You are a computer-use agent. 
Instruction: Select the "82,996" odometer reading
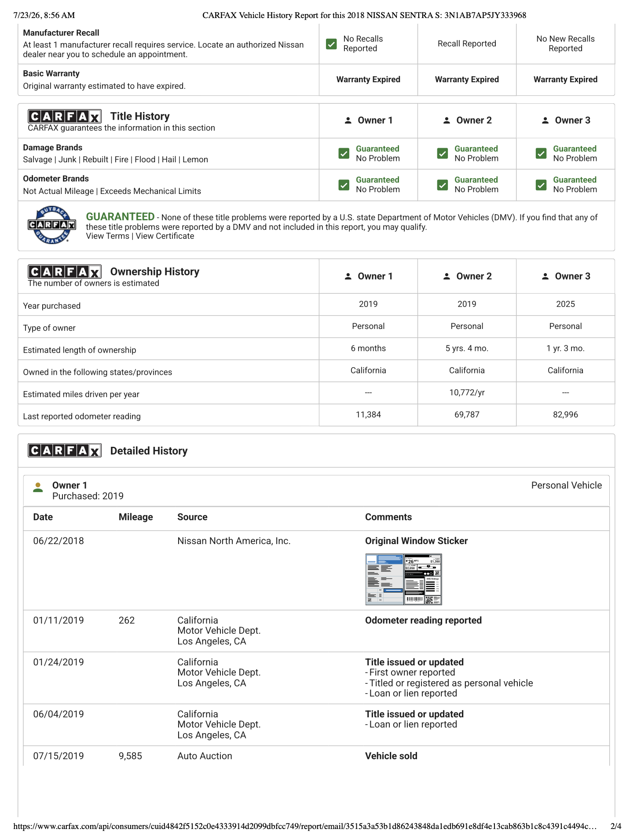coord(565,415)
